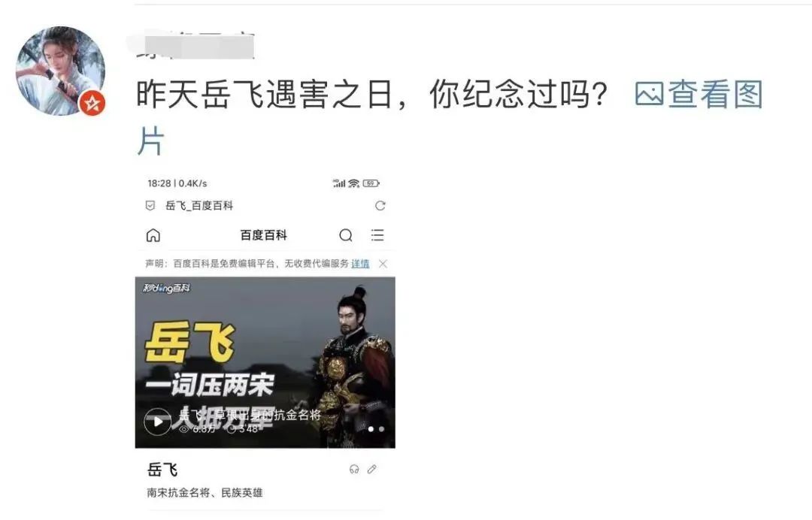Click the page reload icon
The width and height of the screenshot is (812, 520).
coord(380,206)
